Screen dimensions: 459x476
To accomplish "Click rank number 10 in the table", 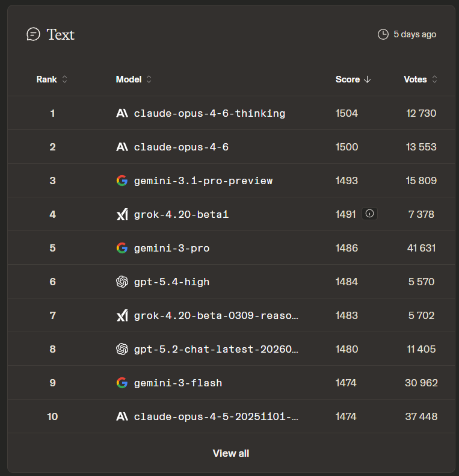I will (52, 416).
